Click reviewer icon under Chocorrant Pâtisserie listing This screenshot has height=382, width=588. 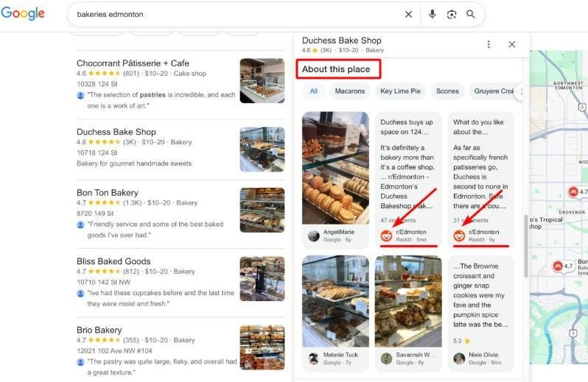point(80,95)
